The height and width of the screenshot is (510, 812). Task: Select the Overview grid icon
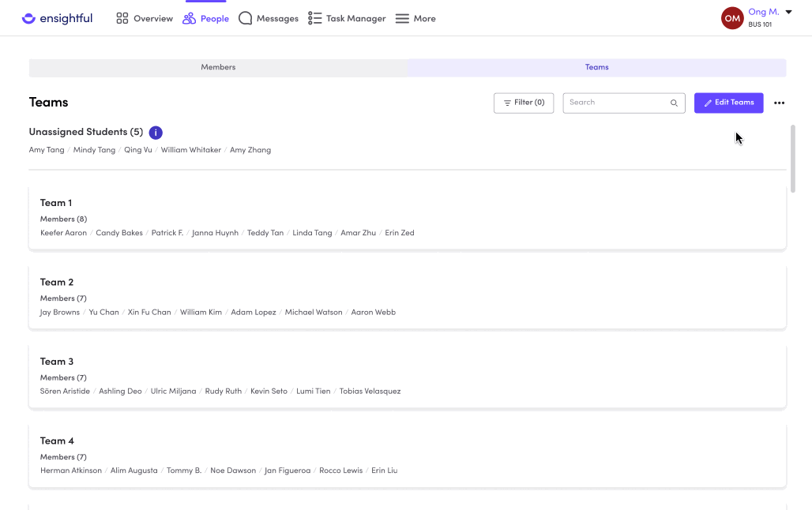point(122,18)
